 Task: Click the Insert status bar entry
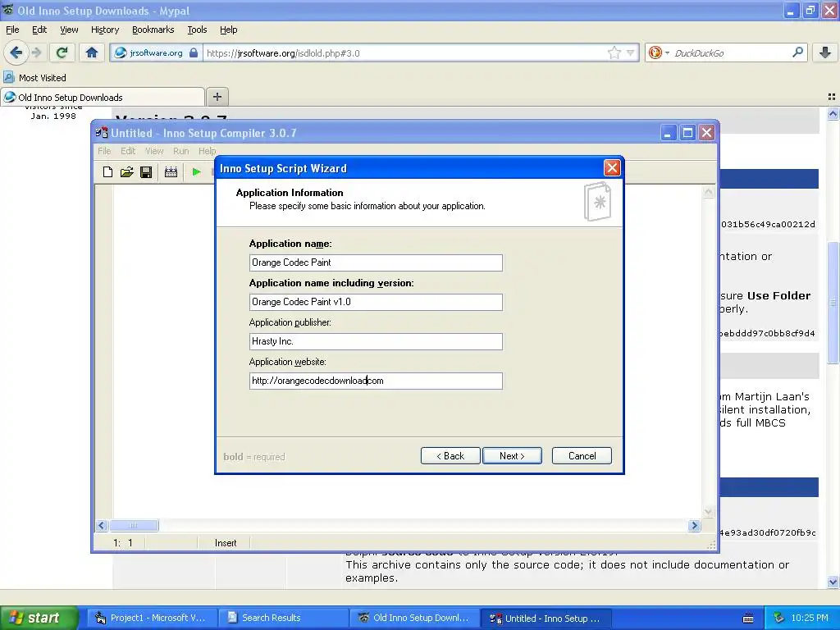click(225, 543)
